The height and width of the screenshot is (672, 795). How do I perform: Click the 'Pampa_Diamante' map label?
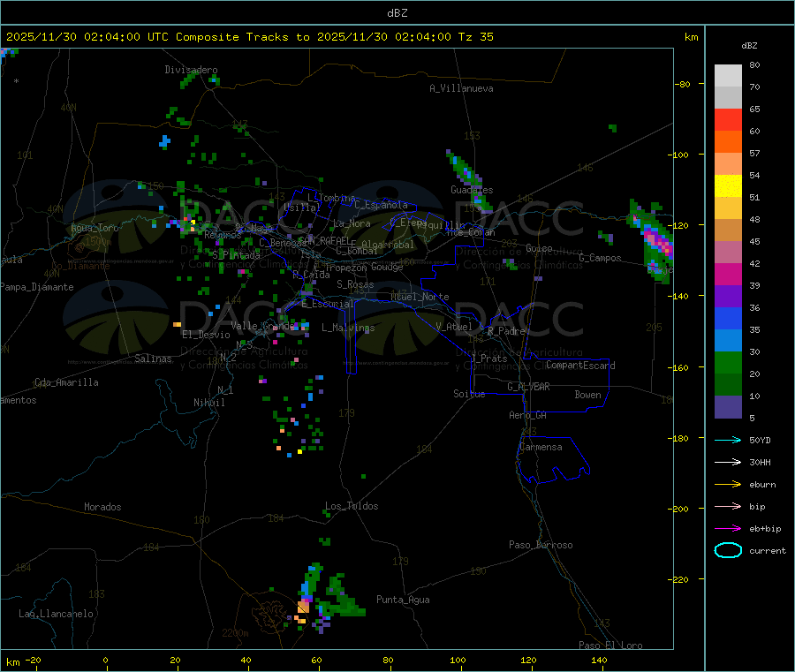click(37, 287)
